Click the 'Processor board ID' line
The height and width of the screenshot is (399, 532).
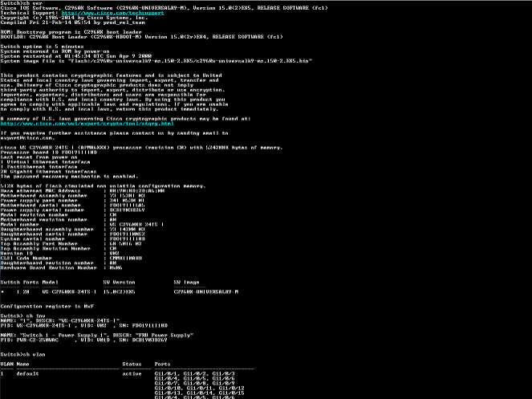click(x=48, y=153)
